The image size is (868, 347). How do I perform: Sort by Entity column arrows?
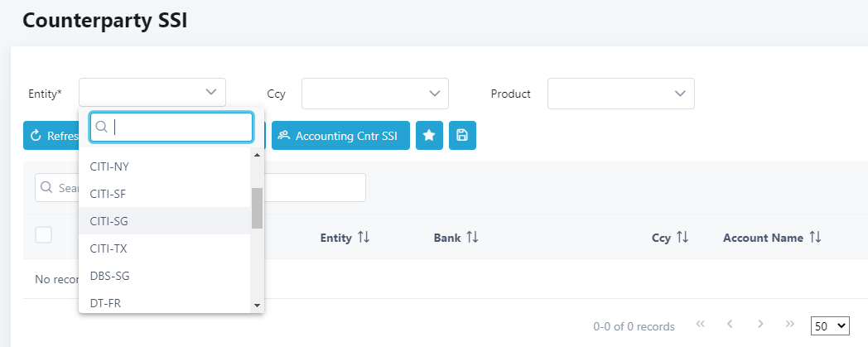click(364, 238)
